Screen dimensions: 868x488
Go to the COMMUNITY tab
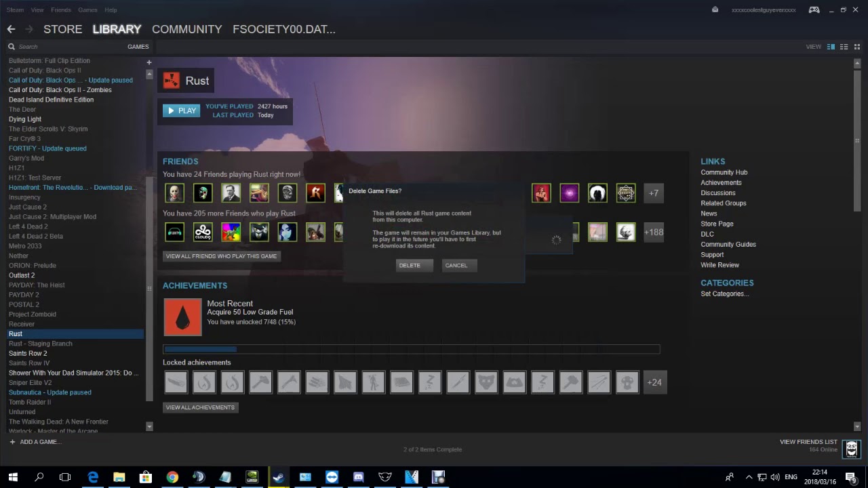click(x=187, y=29)
